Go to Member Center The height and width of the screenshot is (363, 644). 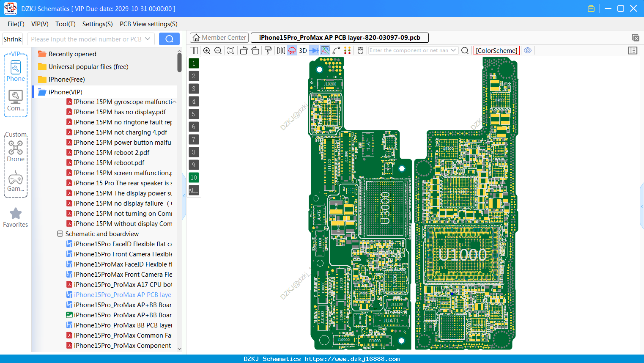tap(219, 38)
